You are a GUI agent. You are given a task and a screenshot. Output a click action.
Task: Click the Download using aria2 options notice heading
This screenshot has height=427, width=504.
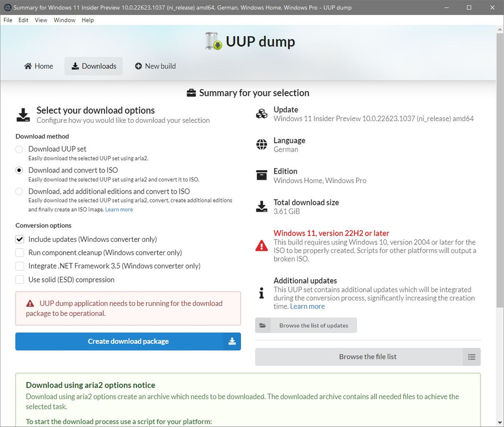(x=90, y=385)
